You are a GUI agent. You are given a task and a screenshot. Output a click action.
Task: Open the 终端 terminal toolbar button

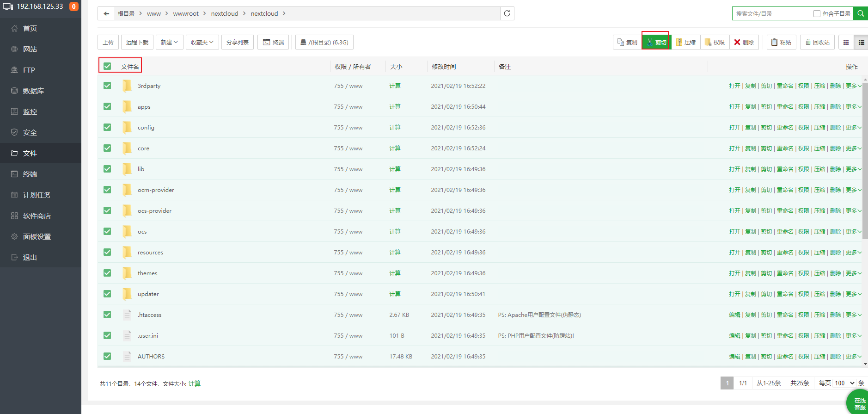click(273, 42)
